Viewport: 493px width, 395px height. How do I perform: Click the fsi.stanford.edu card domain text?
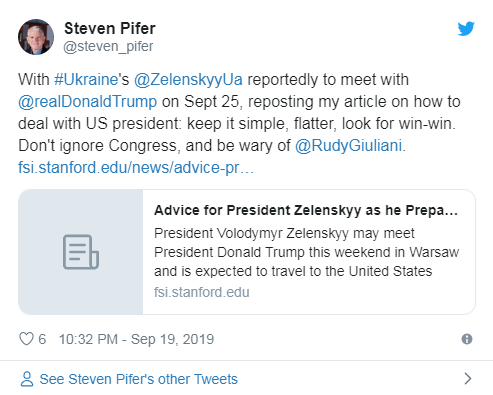pyautogui.click(x=202, y=292)
